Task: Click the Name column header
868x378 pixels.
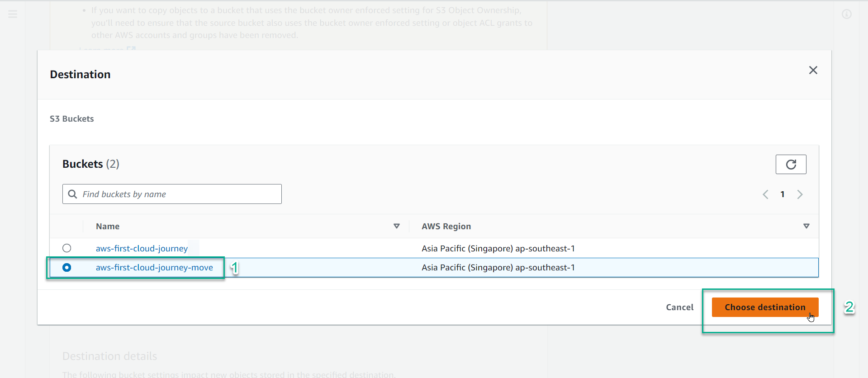Action: (108, 226)
